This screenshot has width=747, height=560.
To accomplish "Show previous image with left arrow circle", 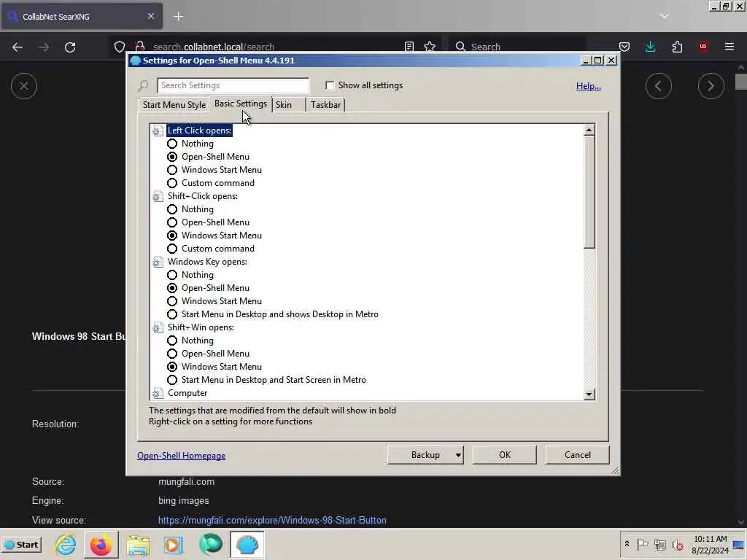I will (659, 86).
